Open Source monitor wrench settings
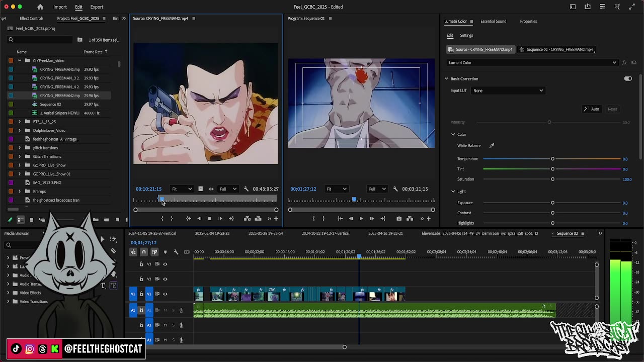The height and width of the screenshot is (362, 644). coord(246,189)
